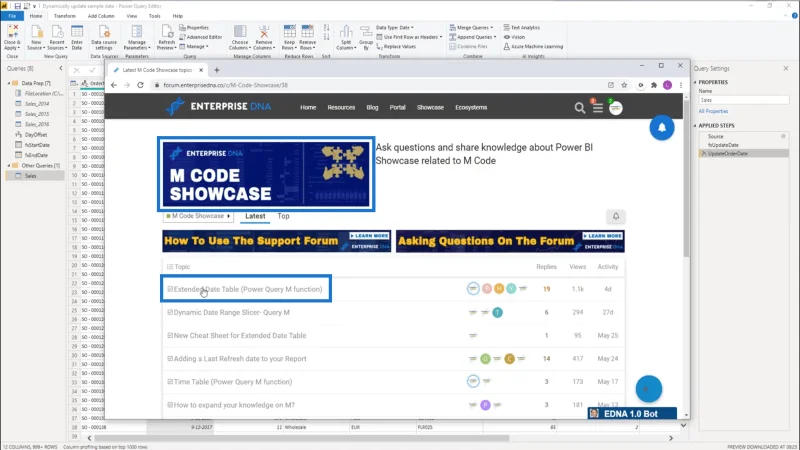Open the Advanced Editor
The image size is (800, 450).
click(x=201, y=37)
